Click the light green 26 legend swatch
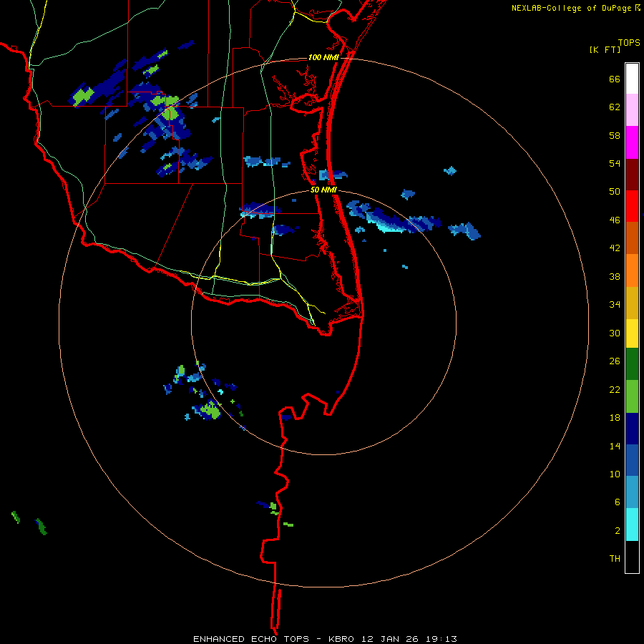Screen dimensions: 644x644 [x=632, y=396]
